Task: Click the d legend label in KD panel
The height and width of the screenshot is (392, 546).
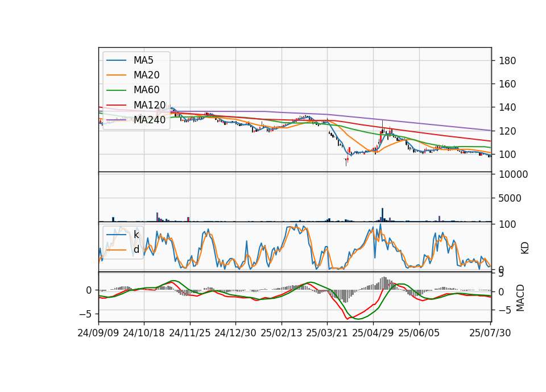Action: [136, 249]
